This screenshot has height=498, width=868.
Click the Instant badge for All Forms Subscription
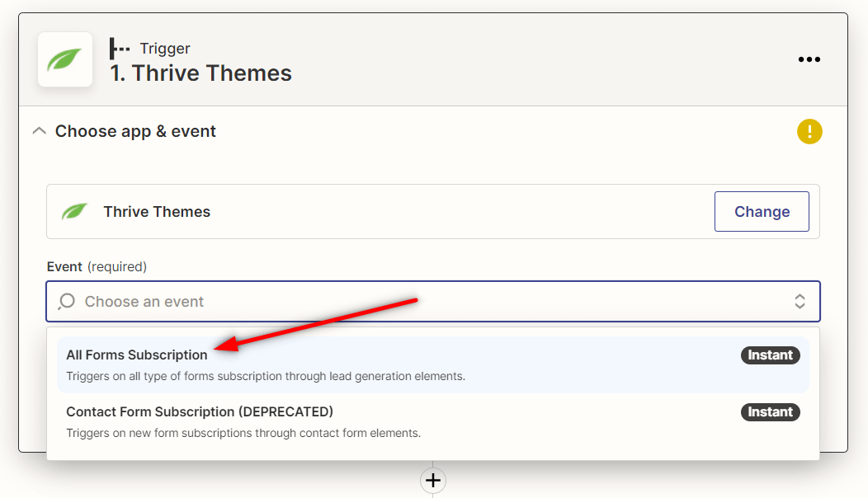770,355
